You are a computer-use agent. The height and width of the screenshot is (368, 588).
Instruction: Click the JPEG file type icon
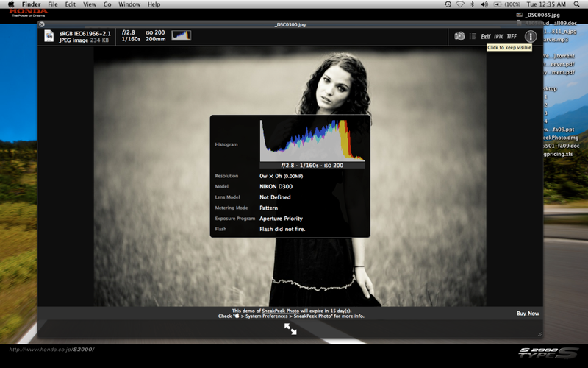pos(49,36)
